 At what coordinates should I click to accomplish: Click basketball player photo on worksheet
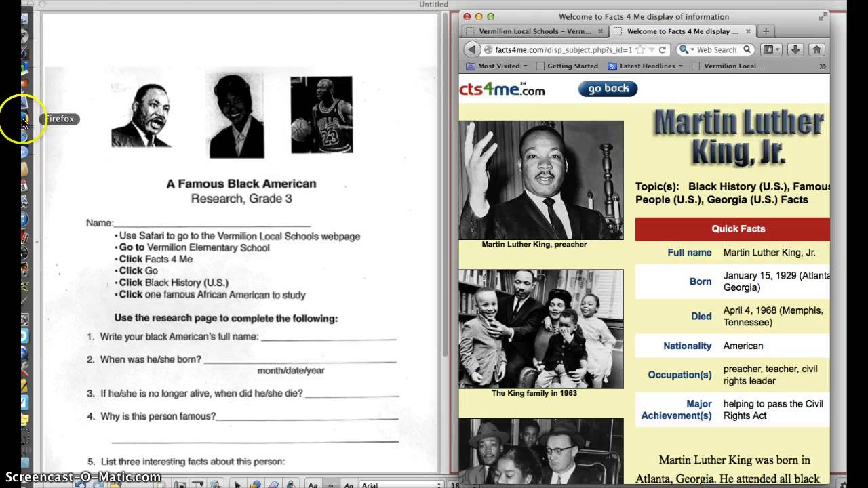click(x=321, y=115)
